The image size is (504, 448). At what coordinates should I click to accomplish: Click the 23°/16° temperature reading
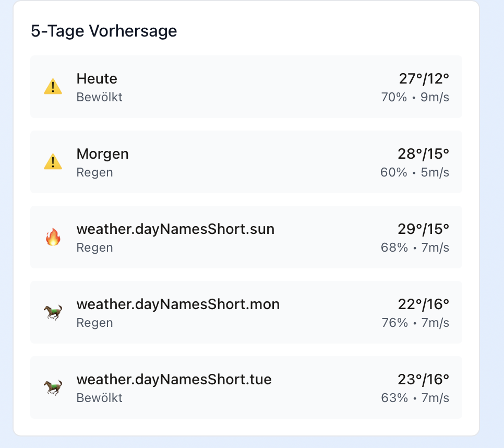pyautogui.click(x=423, y=380)
